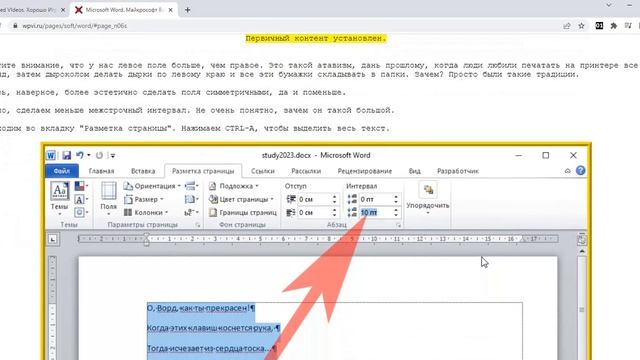Click the share page icon in the address bar
Image resolution: width=640 pixels, height=360 pixels.
click(x=567, y=26)
